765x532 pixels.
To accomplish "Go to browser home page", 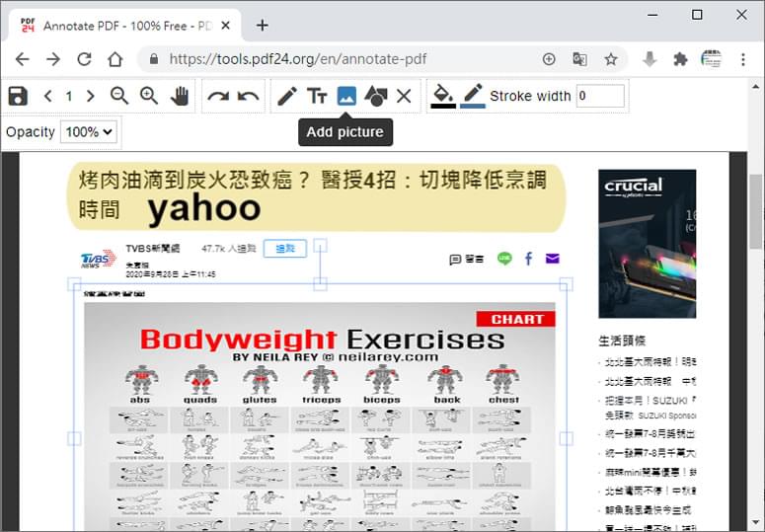I will coord(115,59).
